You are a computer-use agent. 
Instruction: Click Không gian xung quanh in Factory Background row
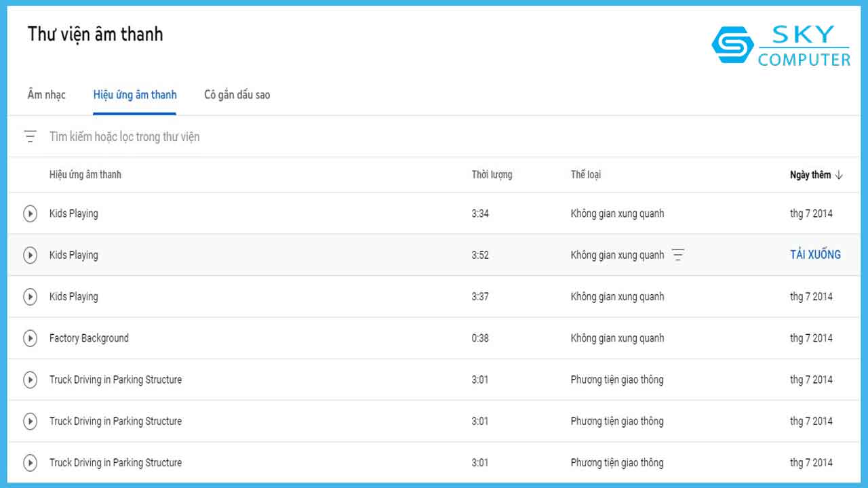(x=618, y=338)
